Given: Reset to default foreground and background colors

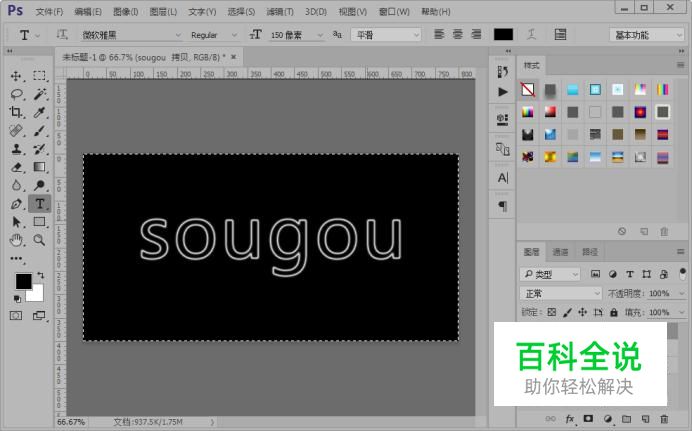Looking at the screenshot, I should tap(17, 299).
